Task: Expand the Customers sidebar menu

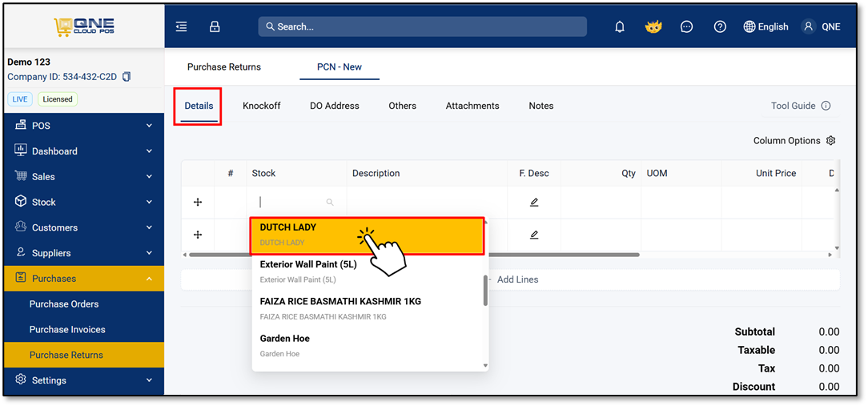Action: point(83,227)
